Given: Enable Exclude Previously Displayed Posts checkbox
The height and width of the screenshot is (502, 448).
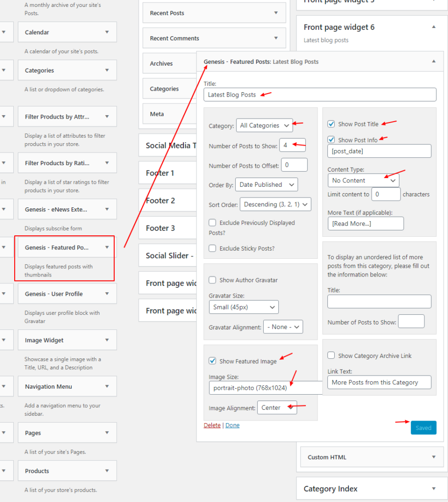Looking at the screenshot, I should (x=212, y=223).
